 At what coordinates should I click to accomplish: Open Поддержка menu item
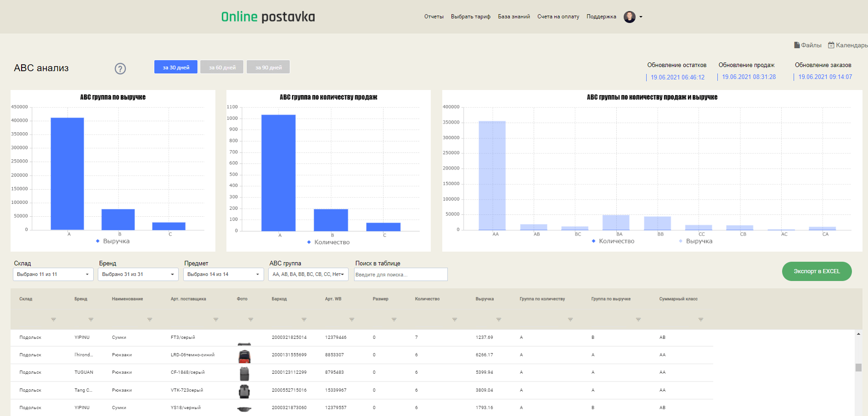601,17
